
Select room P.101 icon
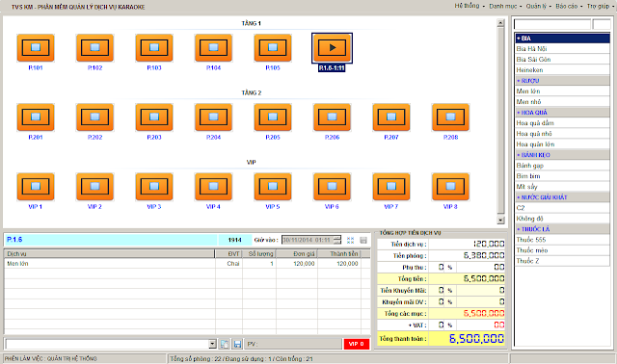pyautogui.click(x=36, y=47)
